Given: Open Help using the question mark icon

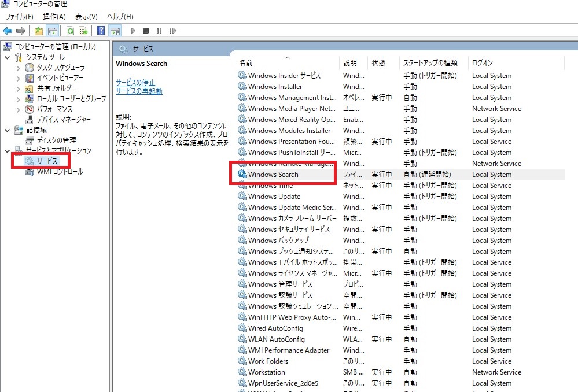Looking at the screenshot, I should pyautogui.click(x=101, y=31).
